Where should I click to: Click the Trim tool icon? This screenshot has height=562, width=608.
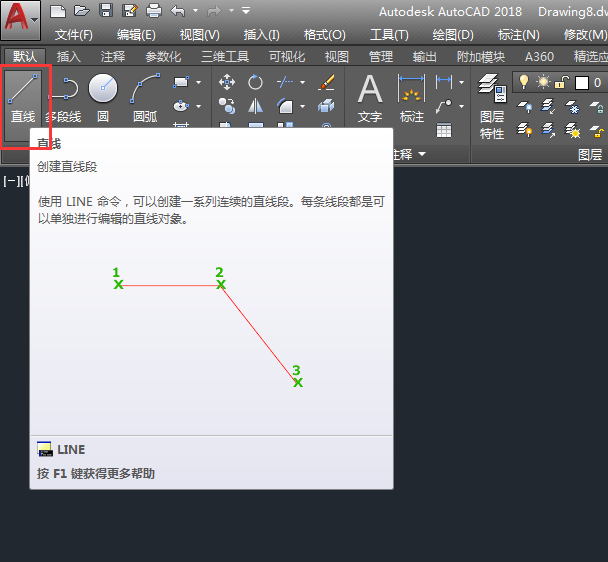285,82
